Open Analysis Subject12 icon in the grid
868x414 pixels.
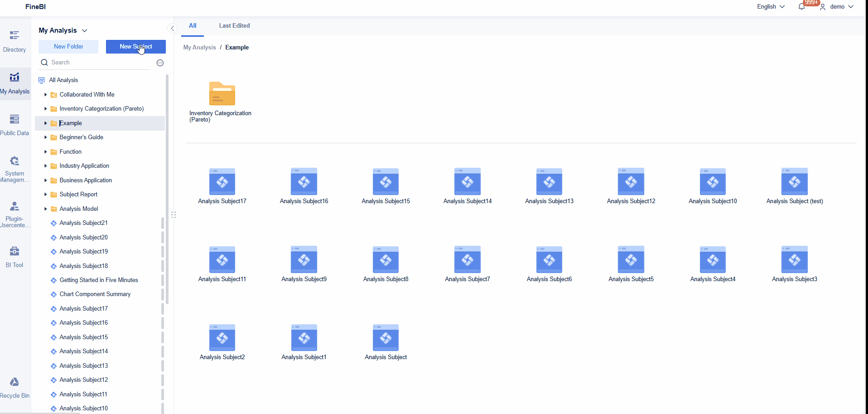pyautogui.click(x=631, y=182)
